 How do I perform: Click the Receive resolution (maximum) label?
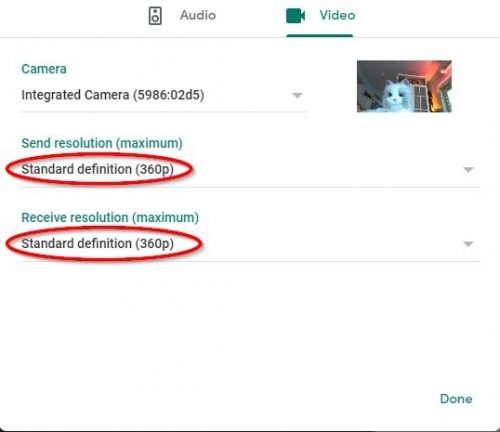[x=110, y=218]
